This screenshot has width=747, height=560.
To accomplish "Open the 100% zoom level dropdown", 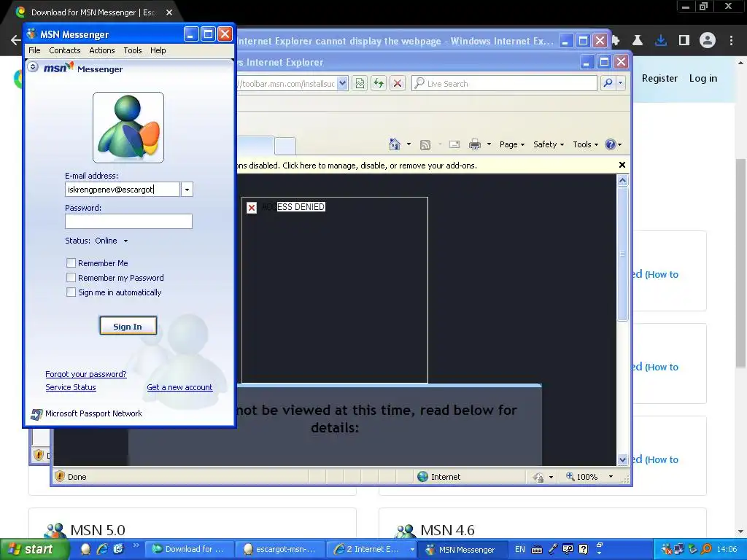I will click(x=611, y=477).
